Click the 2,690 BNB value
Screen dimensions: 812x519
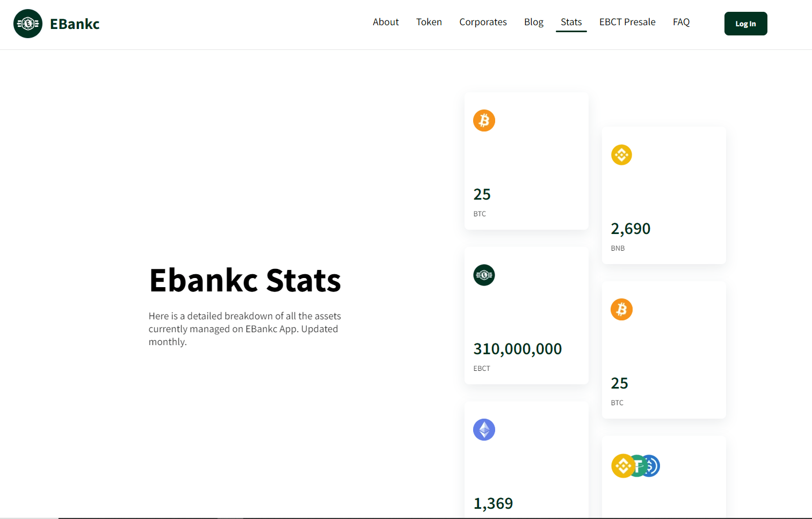point(630,229)
